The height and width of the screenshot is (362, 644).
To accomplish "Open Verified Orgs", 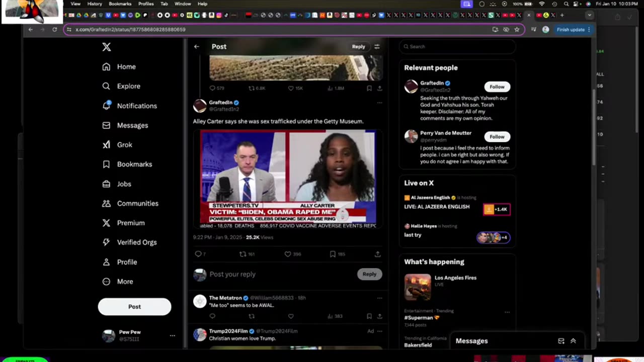I will point(129,242).
